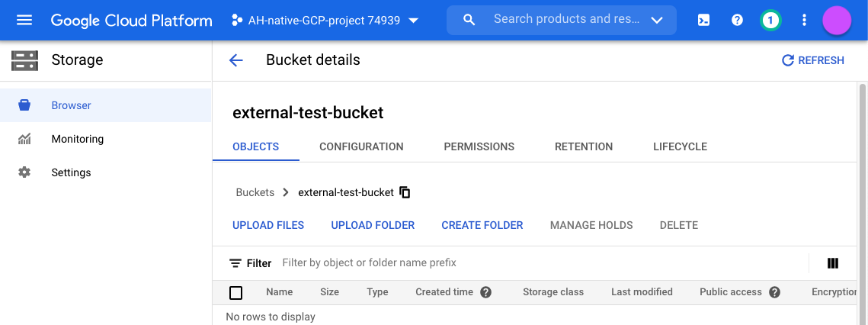
Task: Open the help question mark icon
Action: coord(737,21)
